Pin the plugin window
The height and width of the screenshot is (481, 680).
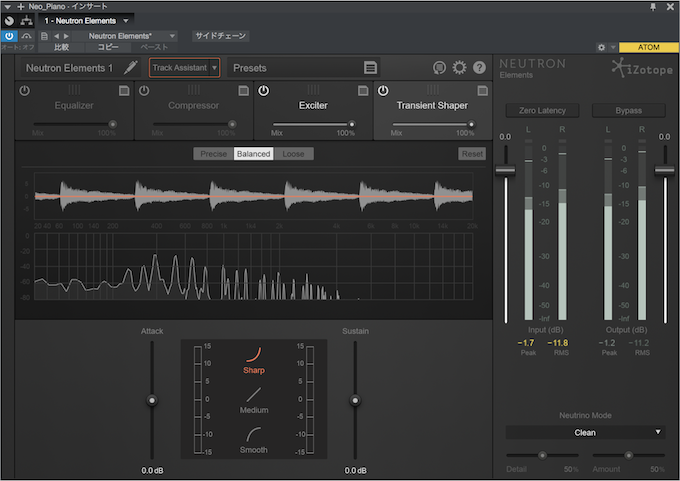coord(653,7)
